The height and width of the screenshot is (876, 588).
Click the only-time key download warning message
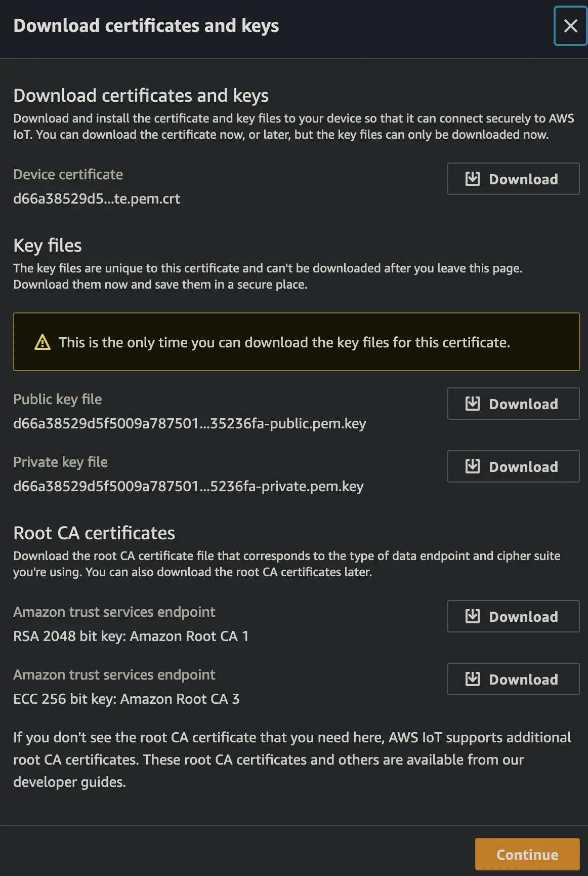[x=284, y=342]
